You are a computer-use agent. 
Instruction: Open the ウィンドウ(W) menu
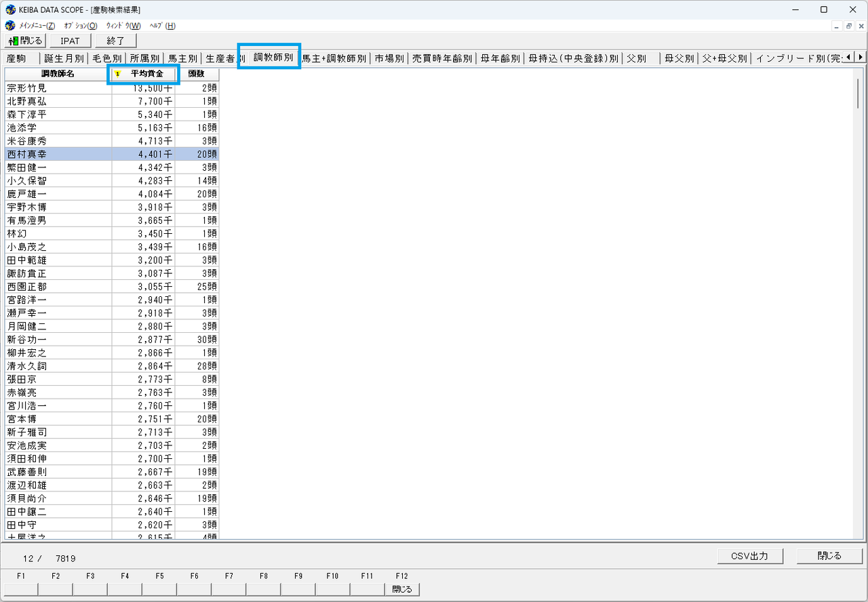(x=123, y=26)
